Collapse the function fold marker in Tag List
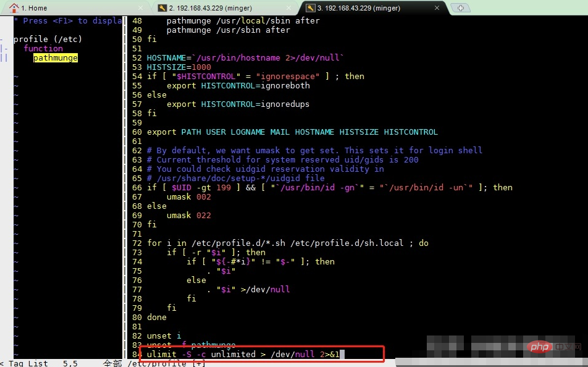Screen dimensions: 588x367 [x=4, y=48]
